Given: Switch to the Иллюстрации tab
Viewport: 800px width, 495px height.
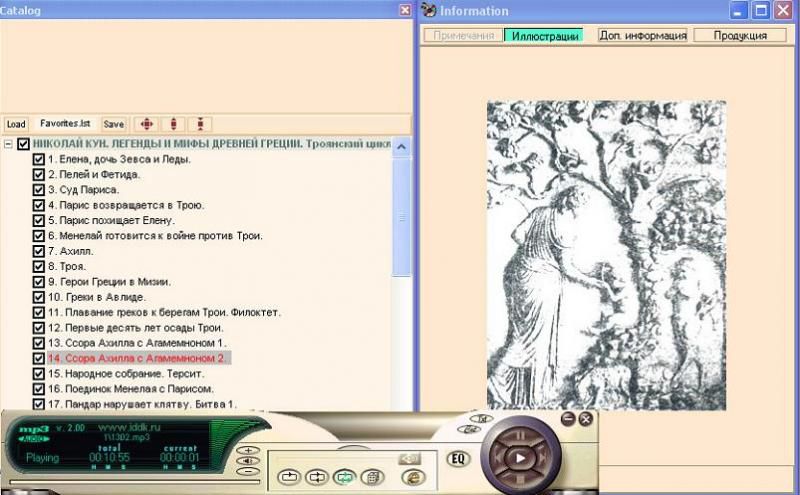Looking at the screenshot, I should pos(543,35).
